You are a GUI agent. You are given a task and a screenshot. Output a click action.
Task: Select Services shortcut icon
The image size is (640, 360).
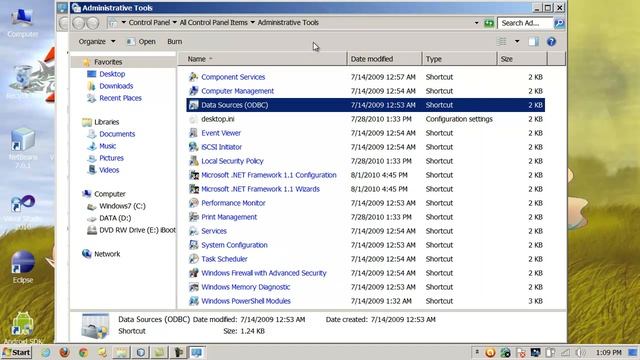(x=193, y=231)
